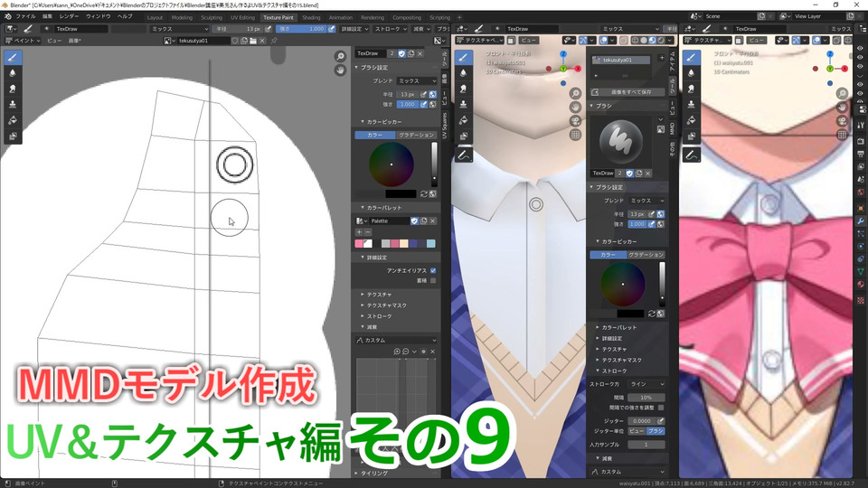
Task: Open ストローク popover in header
Action: pyautogui.click(x=391, y=29)
